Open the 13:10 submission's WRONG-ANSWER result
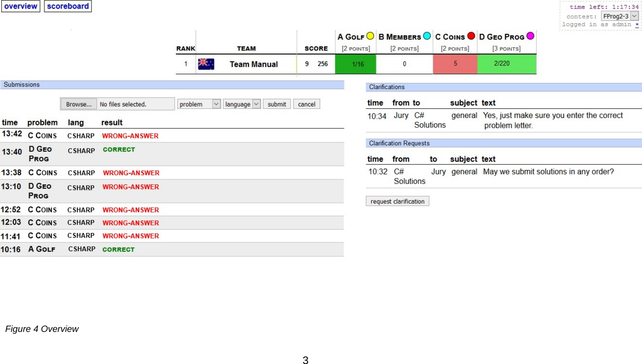This screenshot has height=364, width=642. click(131, 187)
